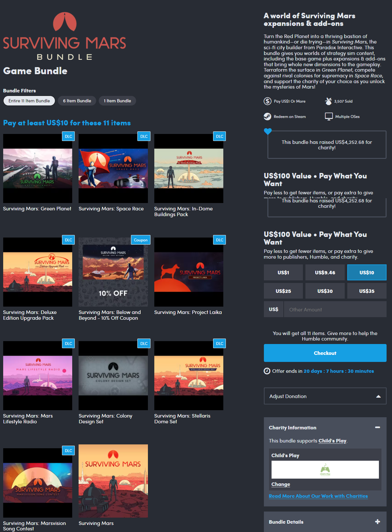392x532 pixels.
Task: Click the monitor Multiple OSes icon
Action: tap(329, 116)
